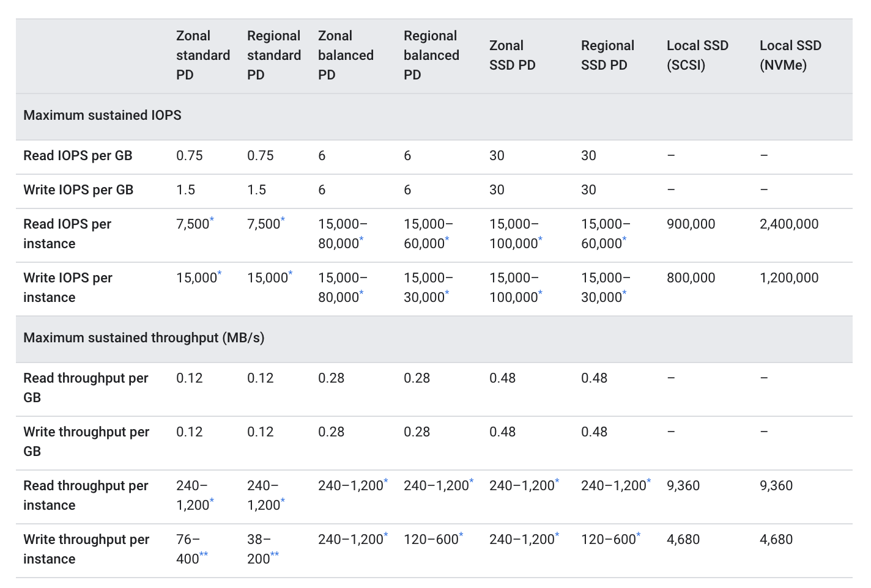
Task: Click the 240–1,200 read throughput under Regional balanced PD
Action: tap(436, 485)
